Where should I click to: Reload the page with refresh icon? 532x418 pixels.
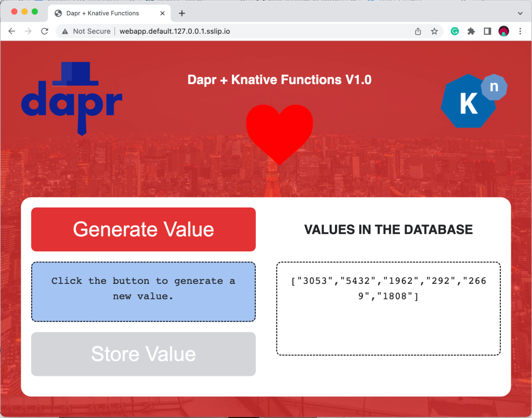pos(44,31)
